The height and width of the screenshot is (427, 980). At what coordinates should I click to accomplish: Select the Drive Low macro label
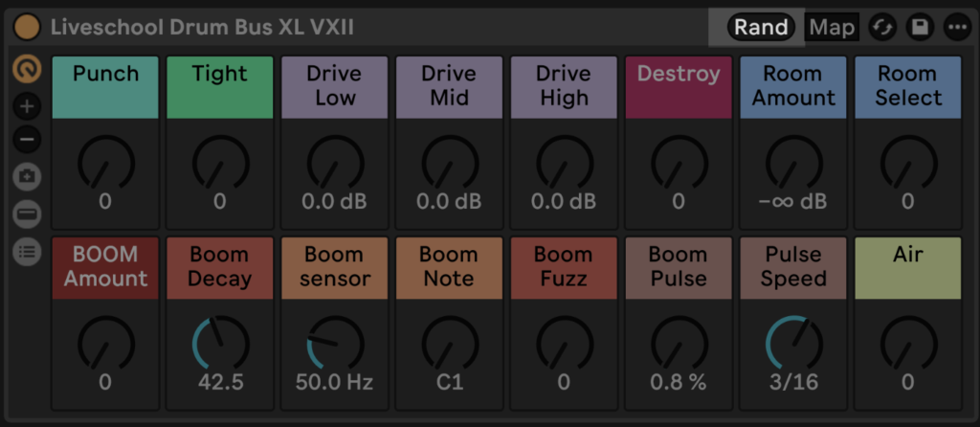(335, 87)
